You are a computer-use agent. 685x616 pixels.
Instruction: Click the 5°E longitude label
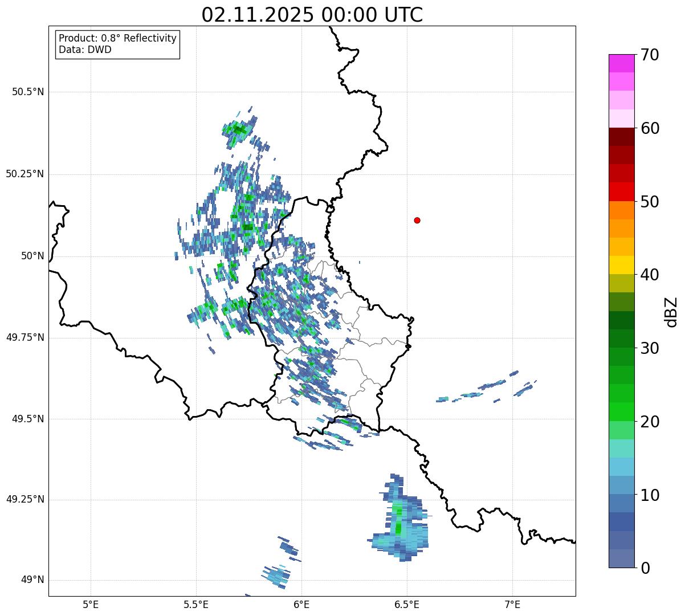pyautogui.click(x=91, y=604)
